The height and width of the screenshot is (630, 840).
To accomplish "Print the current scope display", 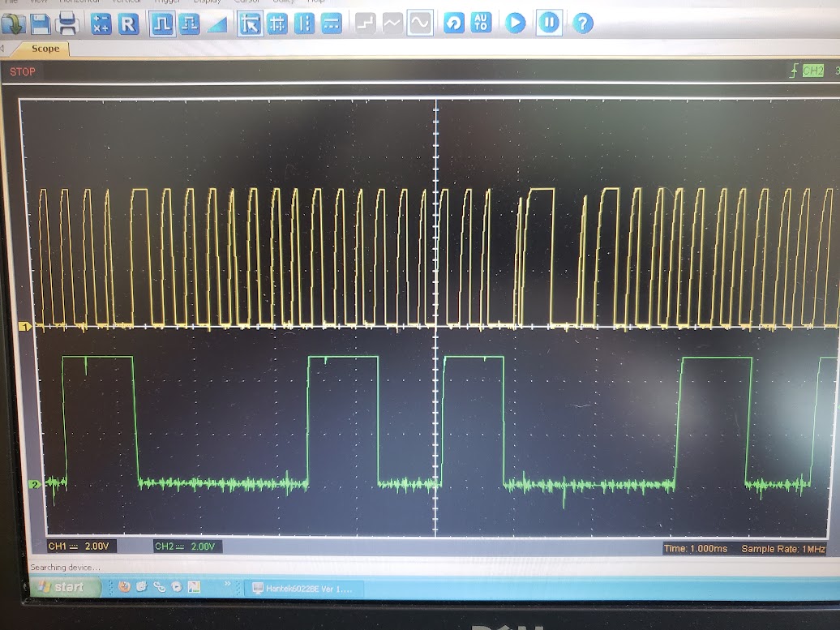I will pyautogui.click(x=69, y=24).
